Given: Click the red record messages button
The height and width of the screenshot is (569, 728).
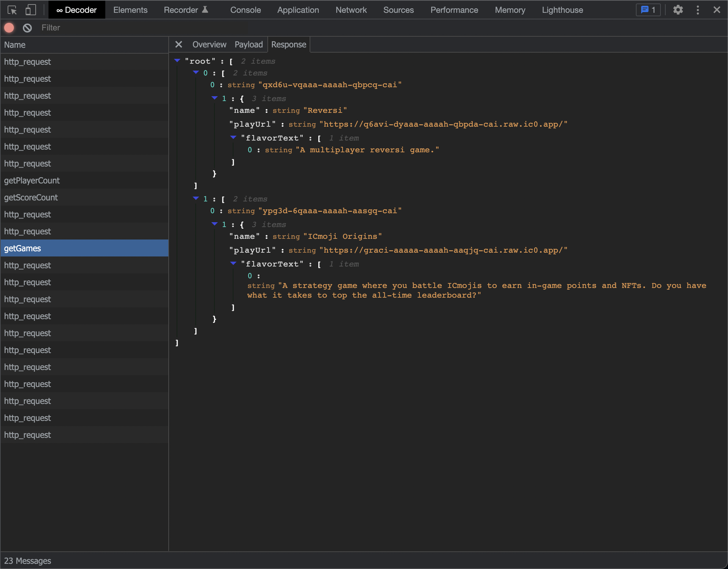Looking at the screenshot, I should click(9, 28).
